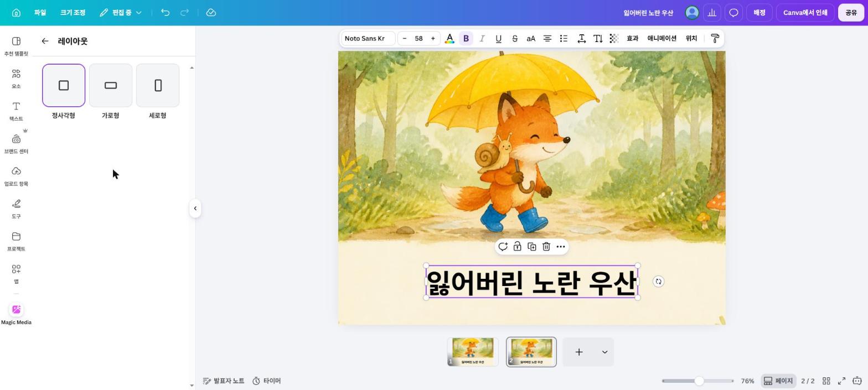Screen dimensions: 868x390
Task: Adjust the zoom slider
Action: click(699, 381)
